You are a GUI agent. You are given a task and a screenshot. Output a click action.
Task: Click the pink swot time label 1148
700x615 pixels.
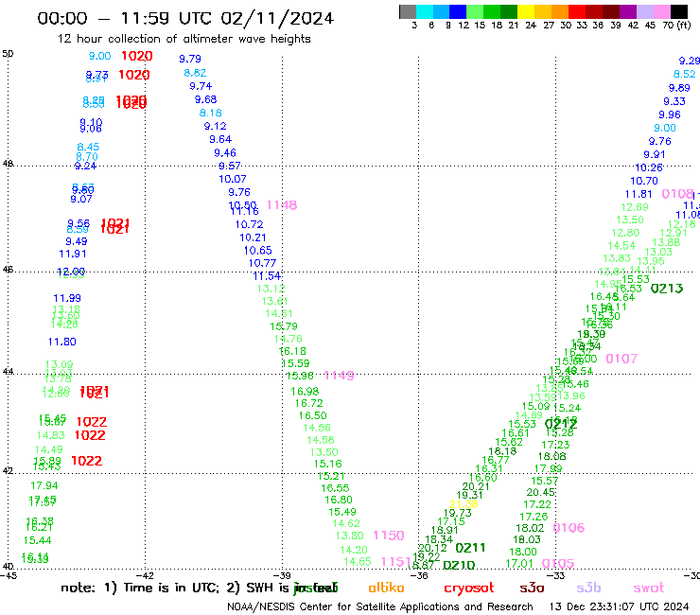tap(282, 205)
